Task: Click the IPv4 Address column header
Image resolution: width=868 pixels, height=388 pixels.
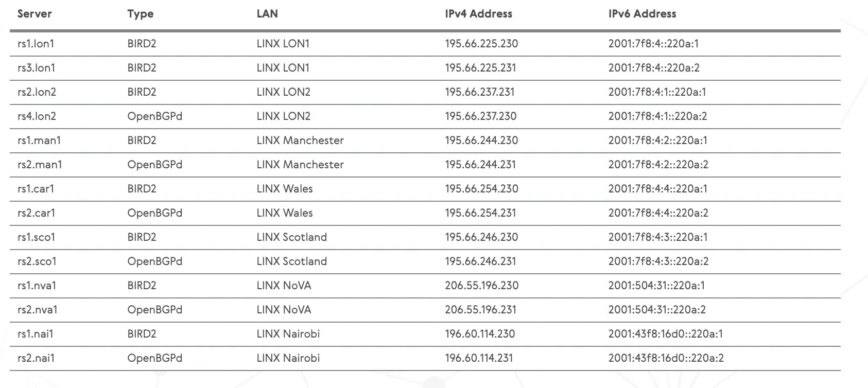Action: 478,14
